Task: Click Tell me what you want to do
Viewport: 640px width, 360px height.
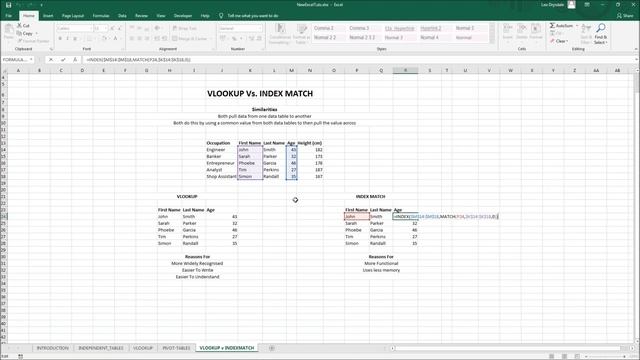Action: pos(253,16)
